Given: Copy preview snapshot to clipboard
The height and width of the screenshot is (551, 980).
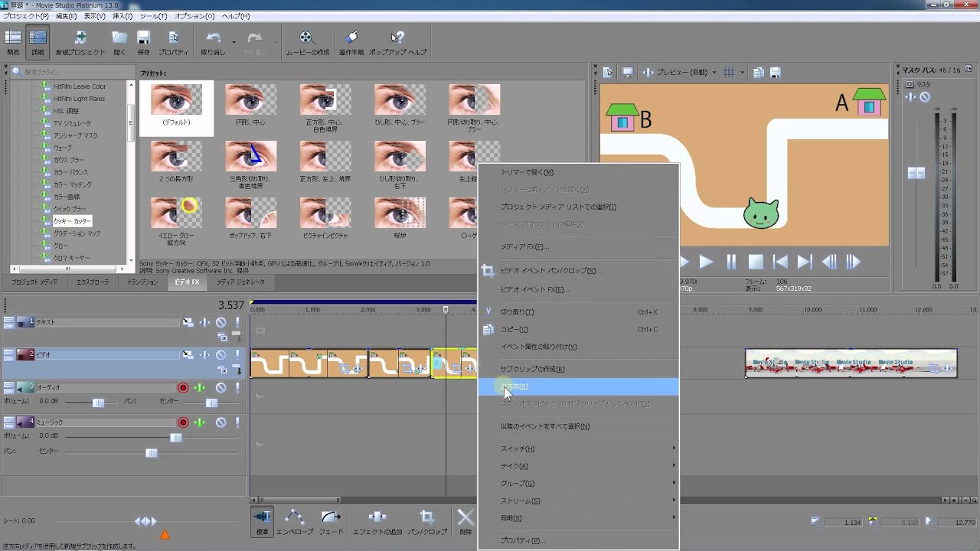Looking at the screenshot, I should [x=759, y=72].
